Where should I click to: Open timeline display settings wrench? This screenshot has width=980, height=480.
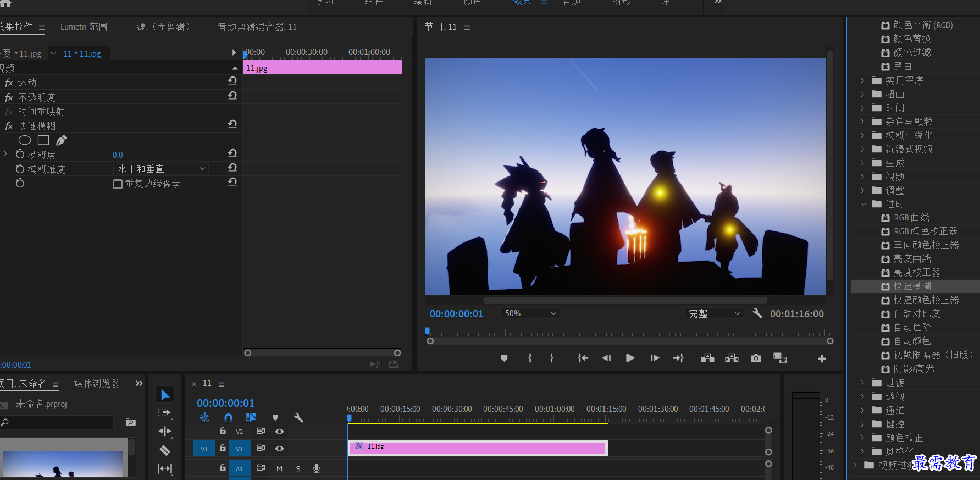coord(298,417)
